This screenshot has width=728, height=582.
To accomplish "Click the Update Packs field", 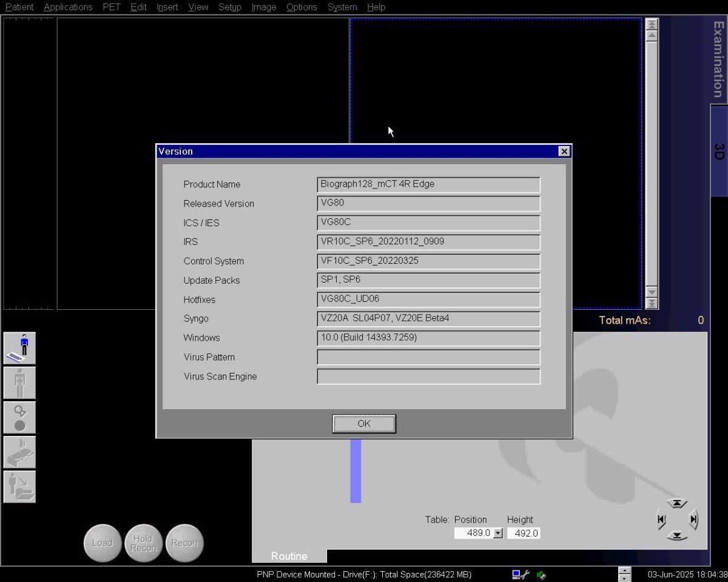I will tap(428, 280).
